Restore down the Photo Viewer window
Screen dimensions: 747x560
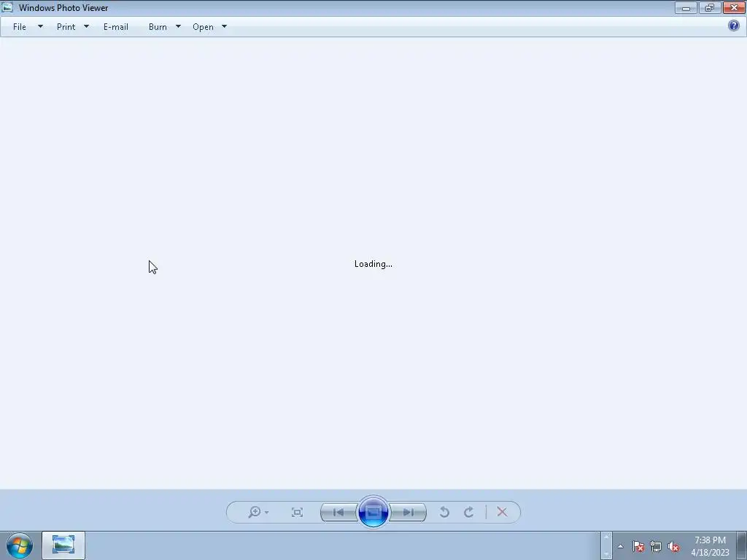[710, 7]
